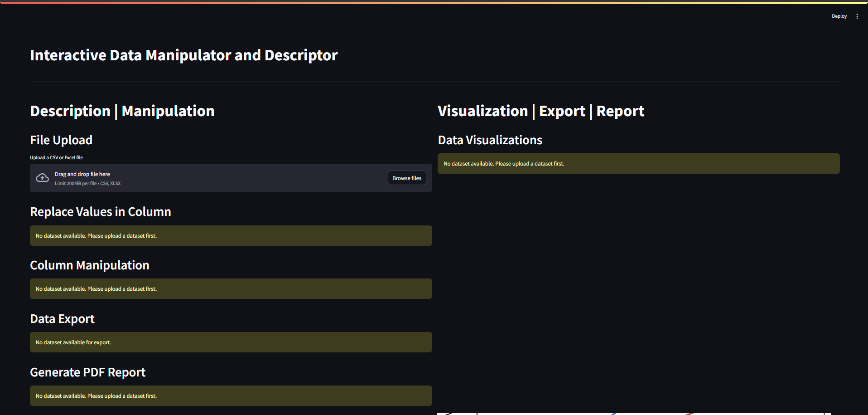Click the warning under Data Visualizations
The image size is (868, 415).
(639, 164)
